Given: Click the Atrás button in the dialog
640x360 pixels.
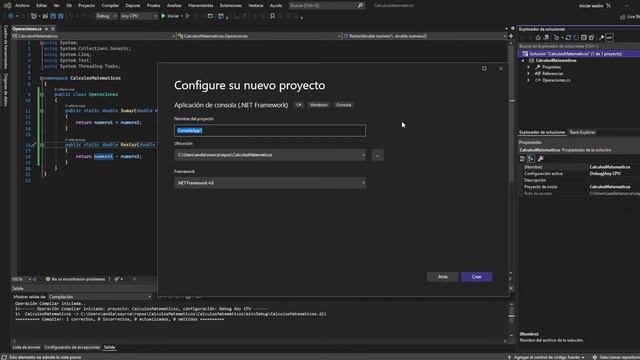Looking at the screenshot, I should coord(442,277).
